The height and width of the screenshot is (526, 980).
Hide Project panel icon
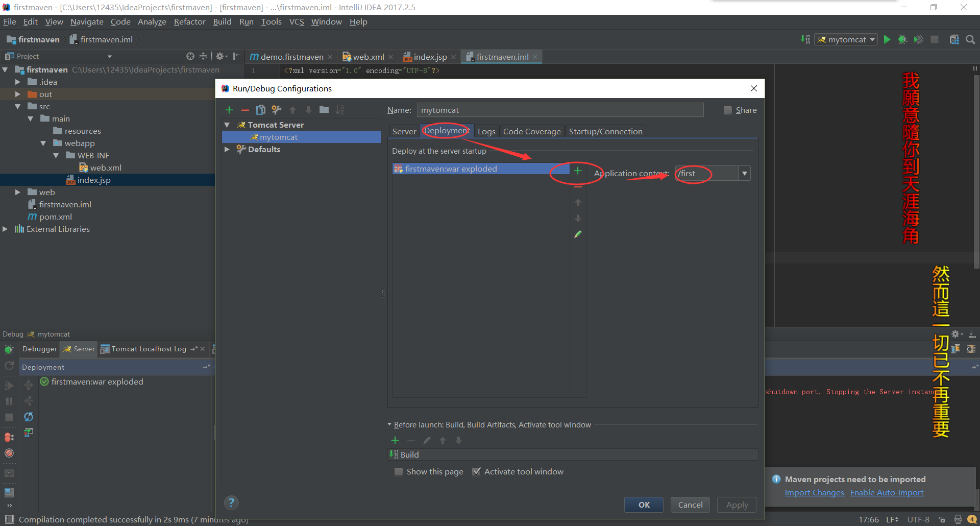236,56
